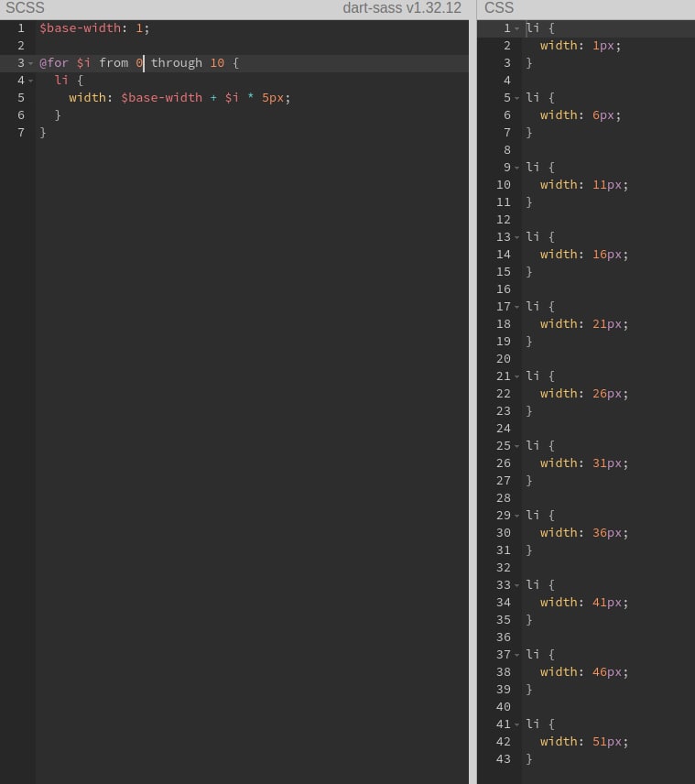695x784 pixels.
Task: Click the $base-width: 1; declaration on line 1
Action: [x=94, y=28]
